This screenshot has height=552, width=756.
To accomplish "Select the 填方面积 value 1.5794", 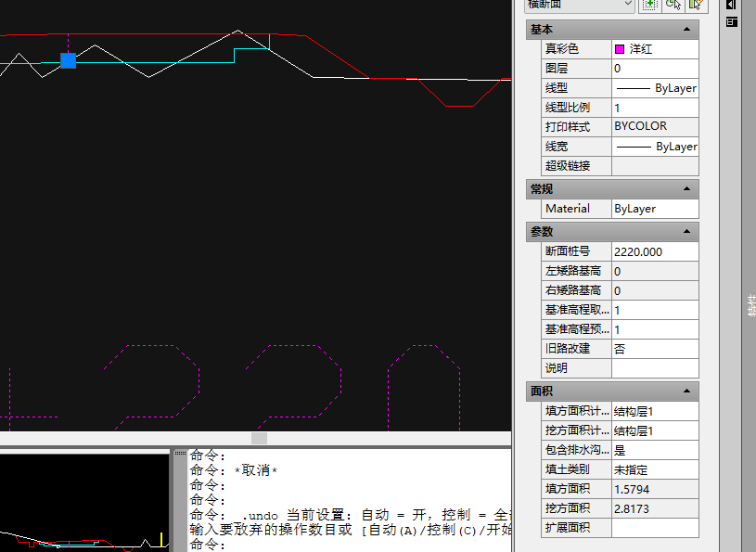I will point(655,489).
